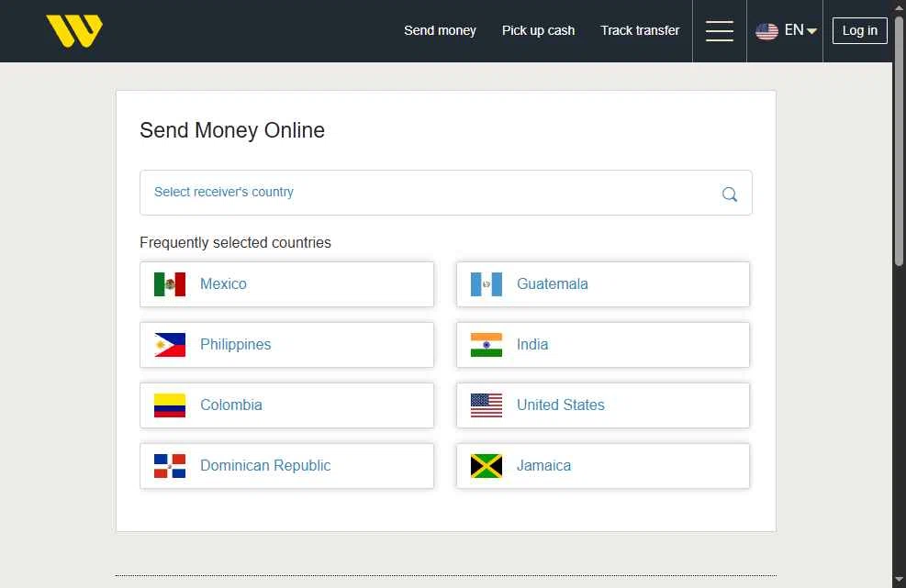The image size is (906, 588).
Task: Click the Mexico flag icon
Action: (170, 284)
